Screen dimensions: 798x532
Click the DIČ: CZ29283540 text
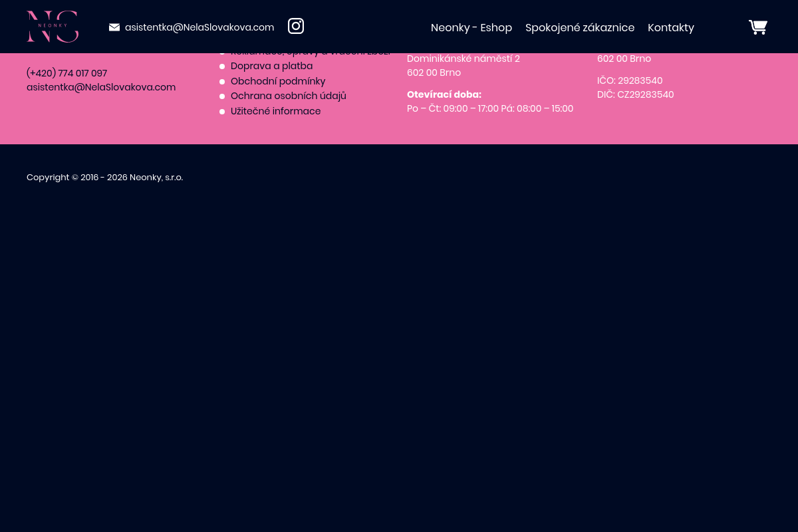(x=635, y=94)
